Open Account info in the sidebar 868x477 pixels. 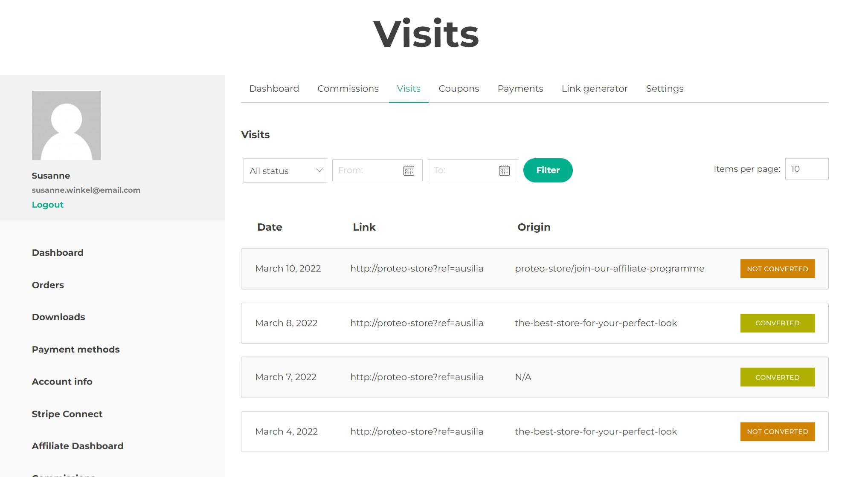[62, 382]
